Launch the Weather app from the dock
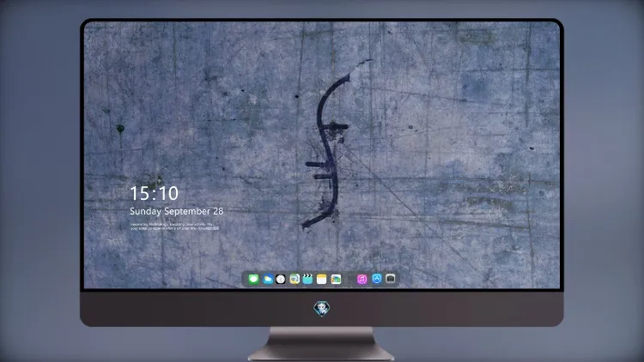 pos(267,279)
